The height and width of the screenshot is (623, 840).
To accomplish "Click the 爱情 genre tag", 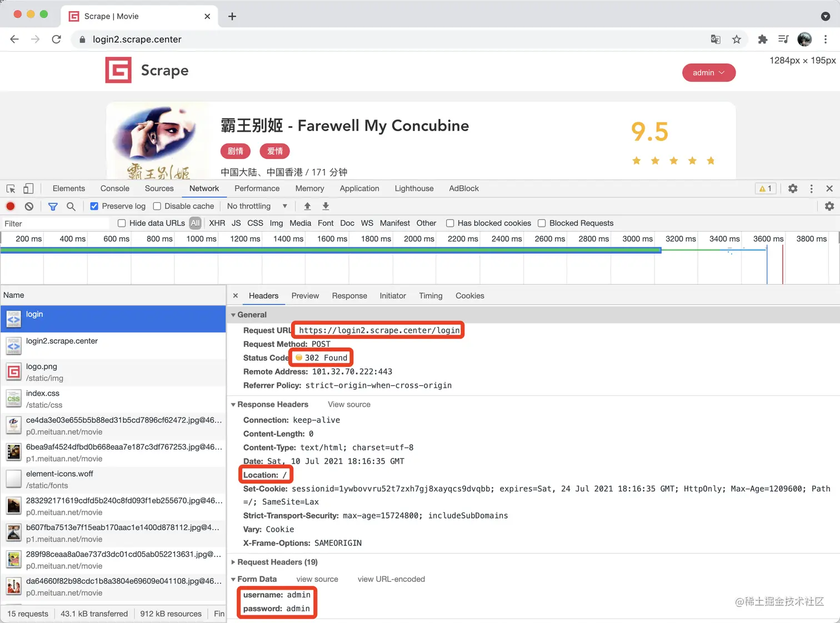I will (x=275, y=151).
